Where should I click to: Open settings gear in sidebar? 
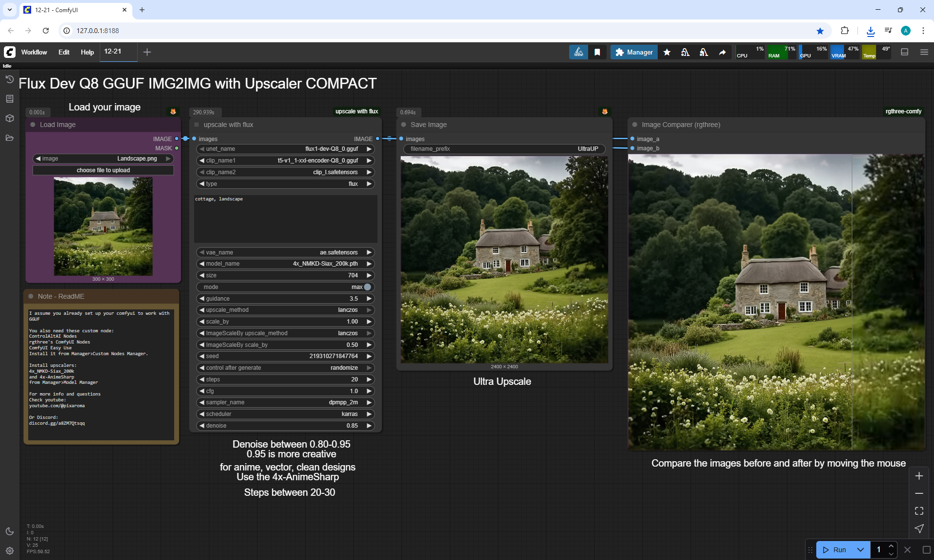9,551
